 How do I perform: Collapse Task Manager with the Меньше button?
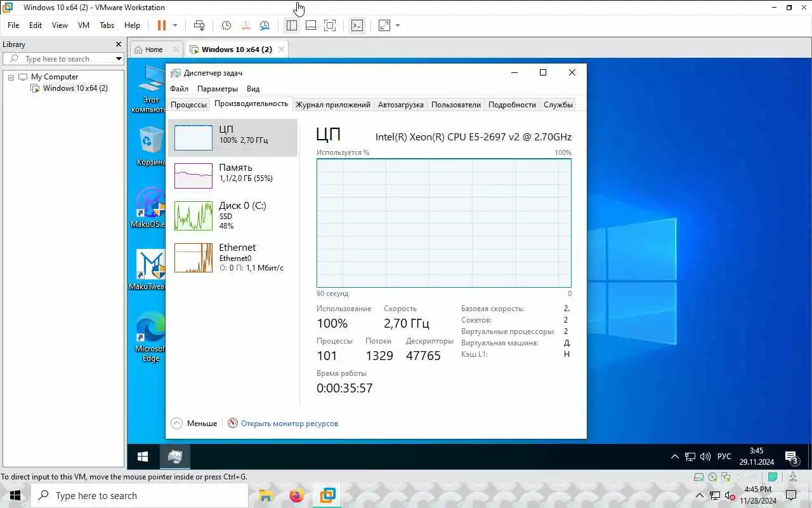pos(194,424)
